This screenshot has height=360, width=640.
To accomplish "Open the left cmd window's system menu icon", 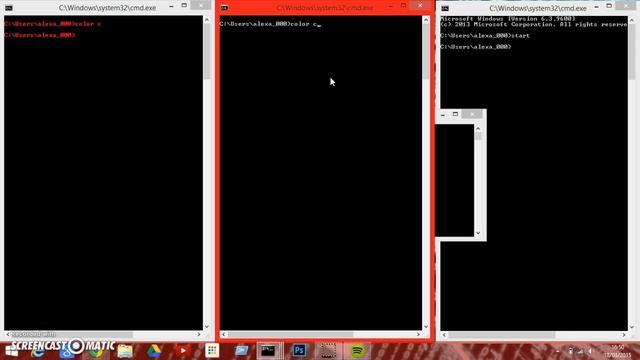I will pyautogui.click(x=9, y=8).
